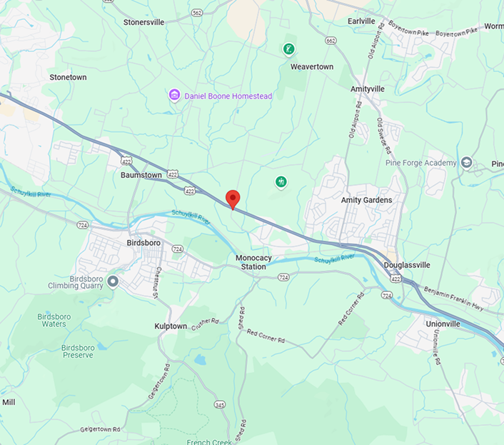Select the Monocacy Station label
504x445 pixels.
click(x=253, y=262)
